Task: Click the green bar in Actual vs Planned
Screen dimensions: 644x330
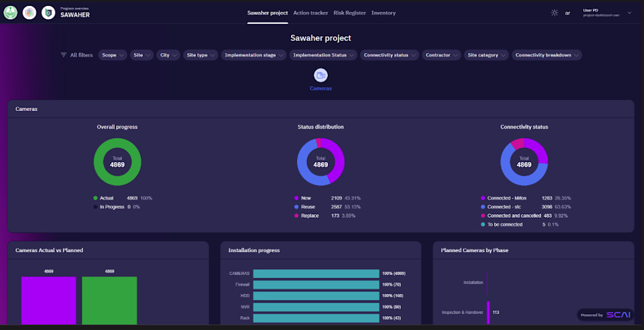Action: point(109,300)
